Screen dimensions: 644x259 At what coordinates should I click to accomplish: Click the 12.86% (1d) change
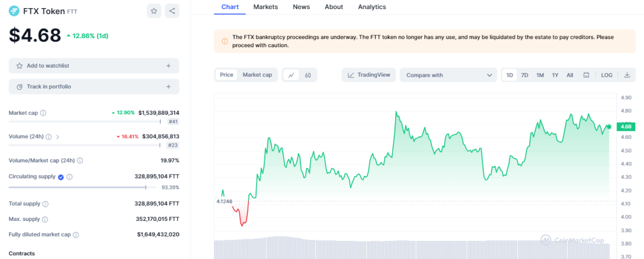[87, 35]
